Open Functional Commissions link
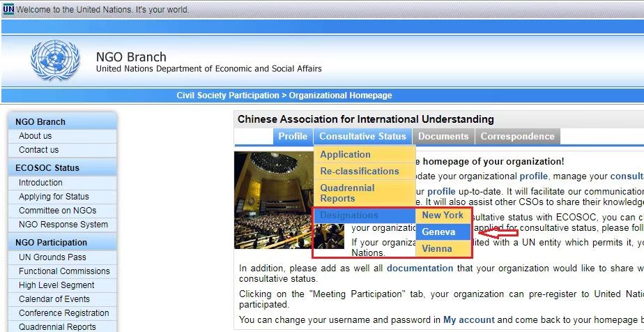Viewport: 644px width, 332px height. (64, 271)
